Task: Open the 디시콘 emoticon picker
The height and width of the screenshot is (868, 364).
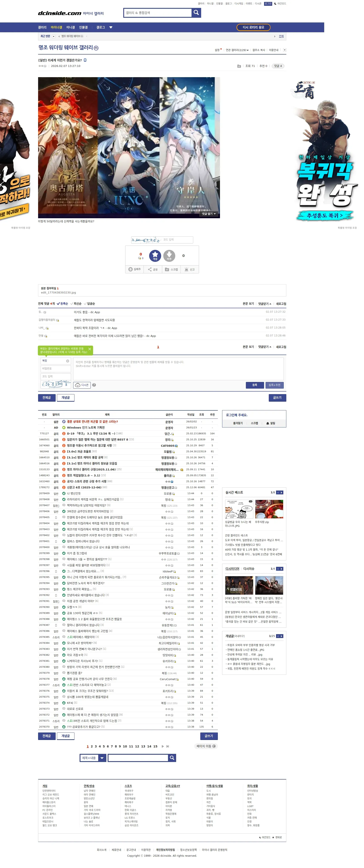Action: pyautogui.click(x=82, y=385)
